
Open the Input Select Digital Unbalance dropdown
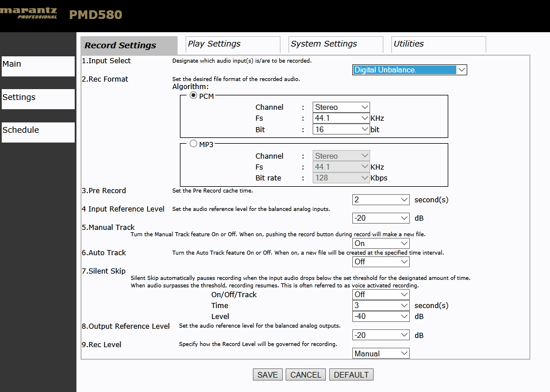(409, 70)
